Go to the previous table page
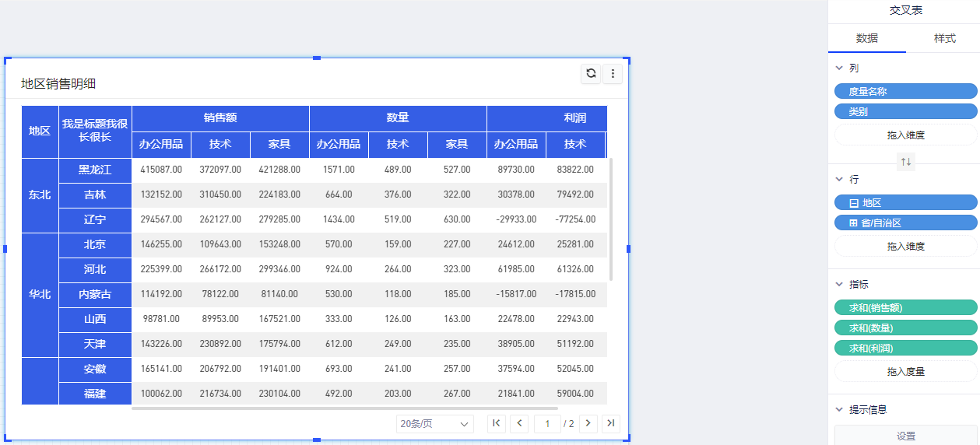 [x=520, y=423]
